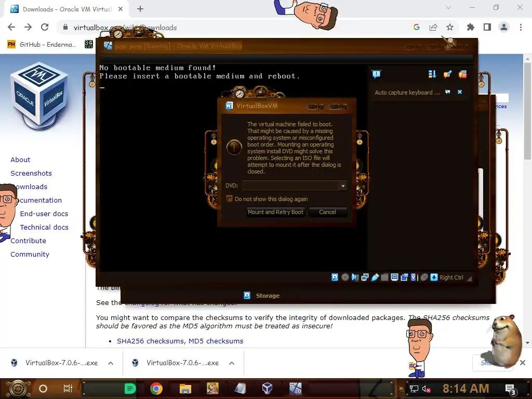The width and height of the screenshot is (532, 399).
Task: Click the Google icon in address bar
Action: tap(417, 27)
